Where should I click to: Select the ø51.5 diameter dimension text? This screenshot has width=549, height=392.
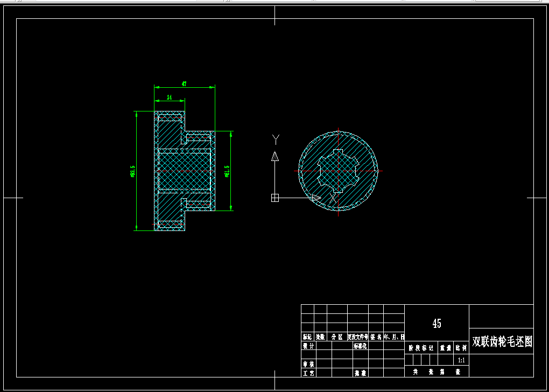[x=227, y=171]
